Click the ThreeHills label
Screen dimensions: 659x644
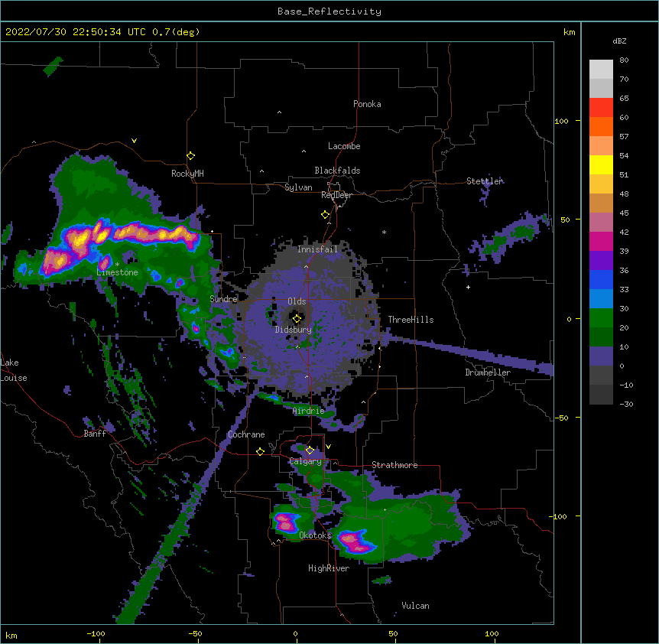pyautogui.click(x=411, y=320)
